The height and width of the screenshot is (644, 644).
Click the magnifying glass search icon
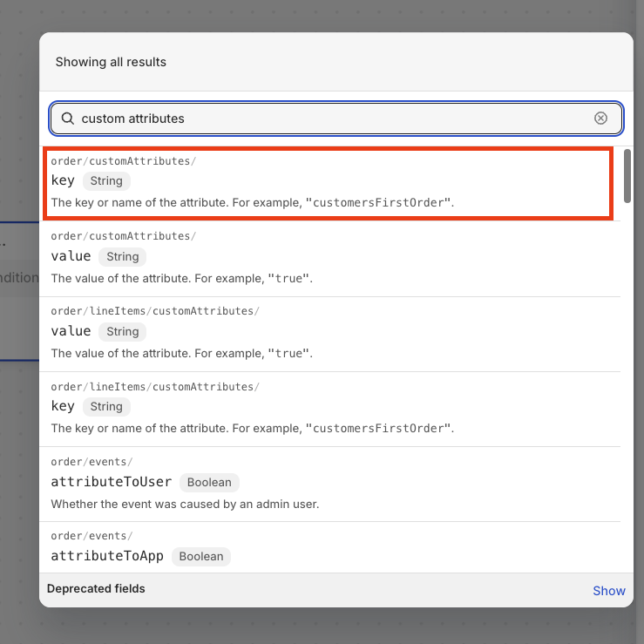67,119
